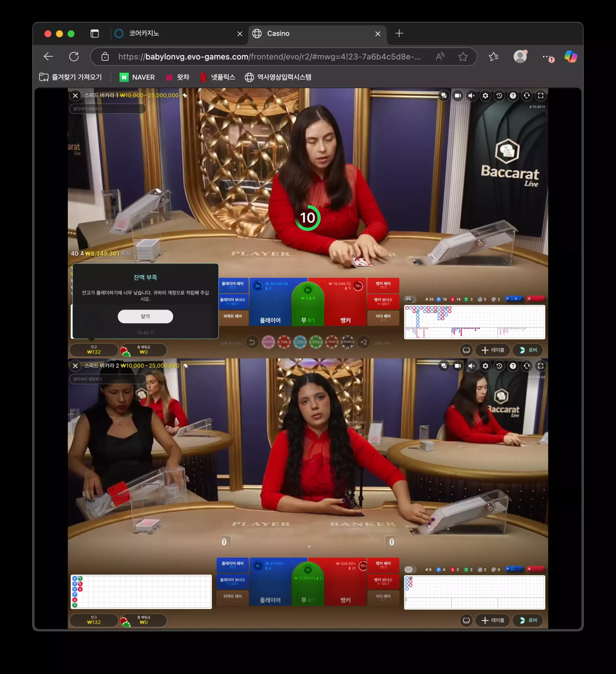The width and height of the screenshot is (616, 674).
Task: Open the NAVER bookmark
Action: pyautogui.click(x=137, y=77)
